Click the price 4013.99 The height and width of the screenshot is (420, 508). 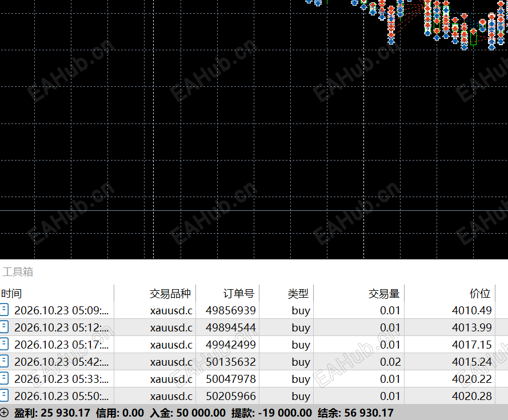tap(472, 327)
